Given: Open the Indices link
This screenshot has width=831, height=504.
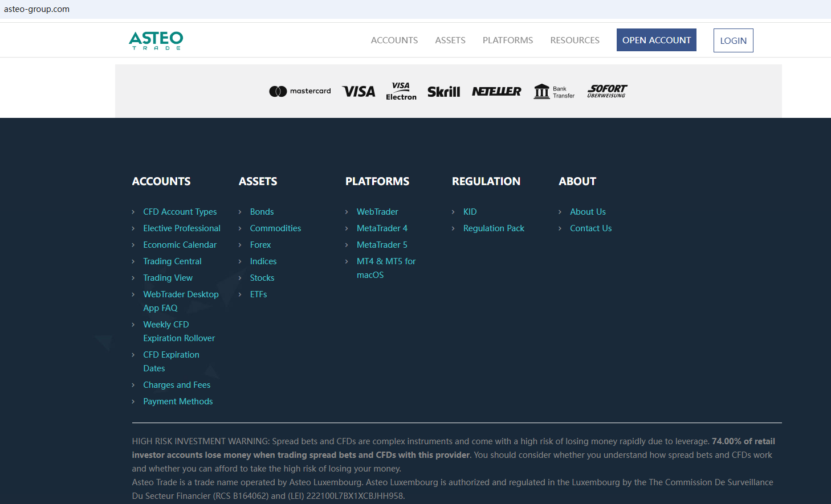Looking at the screenshot, I should point(263,261).
